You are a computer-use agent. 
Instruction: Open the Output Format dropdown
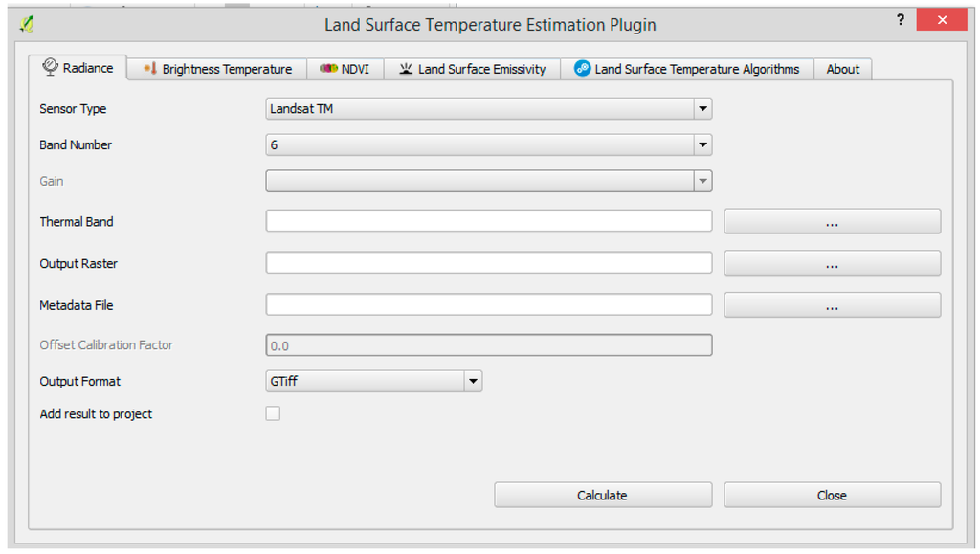473,381
